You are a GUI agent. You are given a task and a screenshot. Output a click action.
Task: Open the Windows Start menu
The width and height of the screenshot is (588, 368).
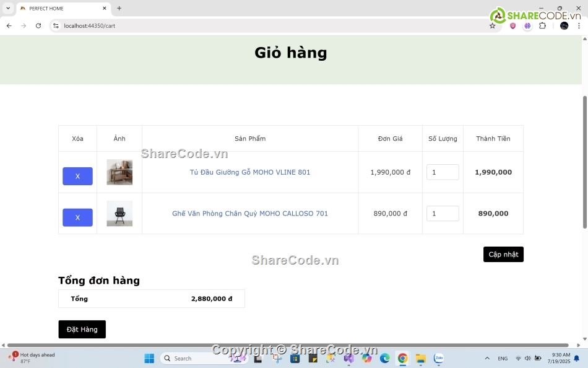(149, 359)
